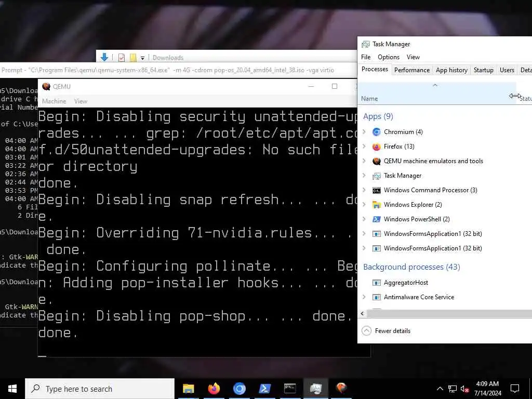This screenshot has height=399, width=532.
Task: Click the Apps (9) group header
Action: click(378, 116)
